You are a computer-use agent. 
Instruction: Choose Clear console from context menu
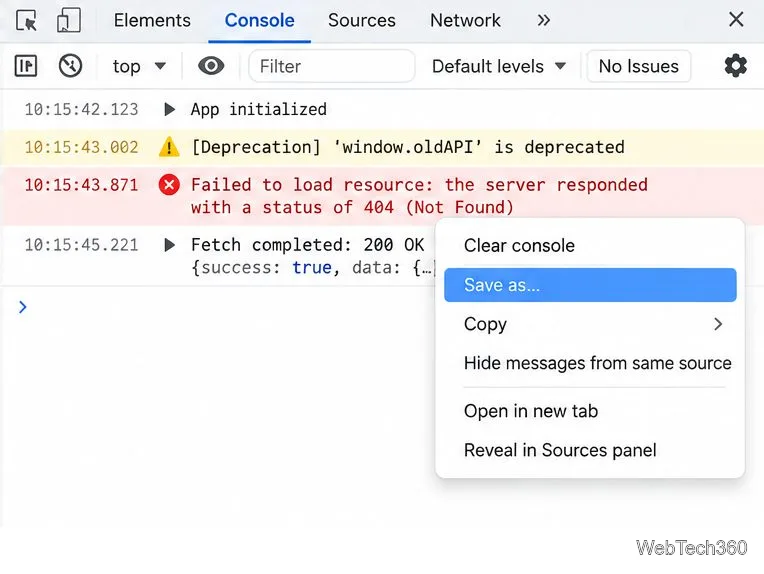590,246
